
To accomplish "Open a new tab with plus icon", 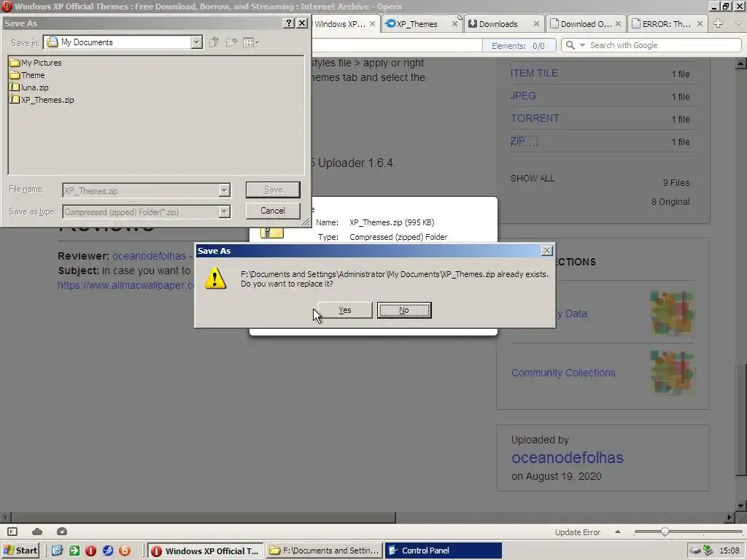I will pyautogui.click(x=719, y=23).
